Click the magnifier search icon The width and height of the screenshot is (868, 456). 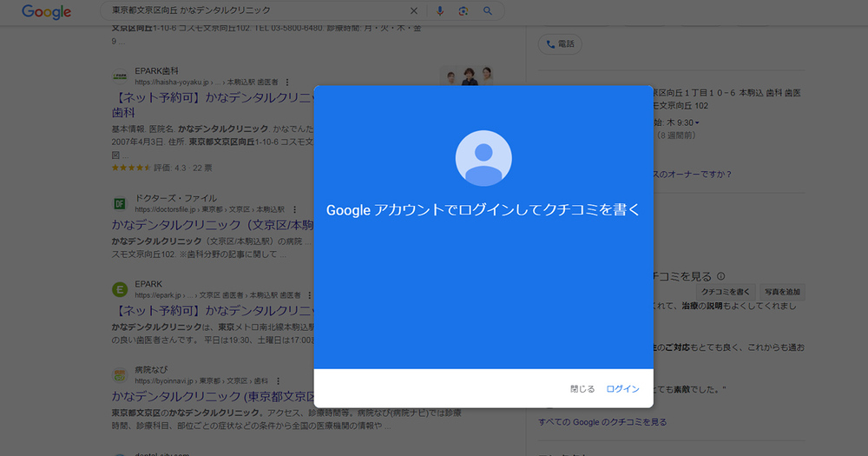click(488, 11)
